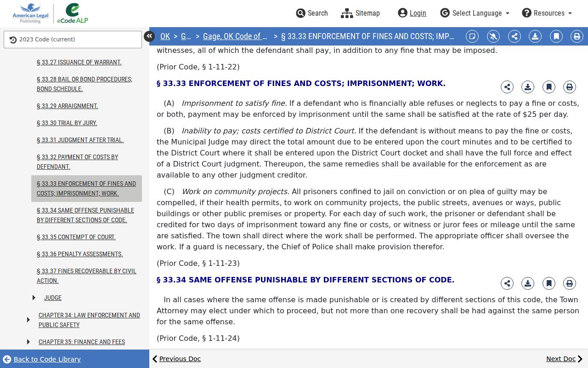This screenshot has height=368, width=588.
Task: Download section 33.33 Enforcement of Fines
Action: [528, 87]
